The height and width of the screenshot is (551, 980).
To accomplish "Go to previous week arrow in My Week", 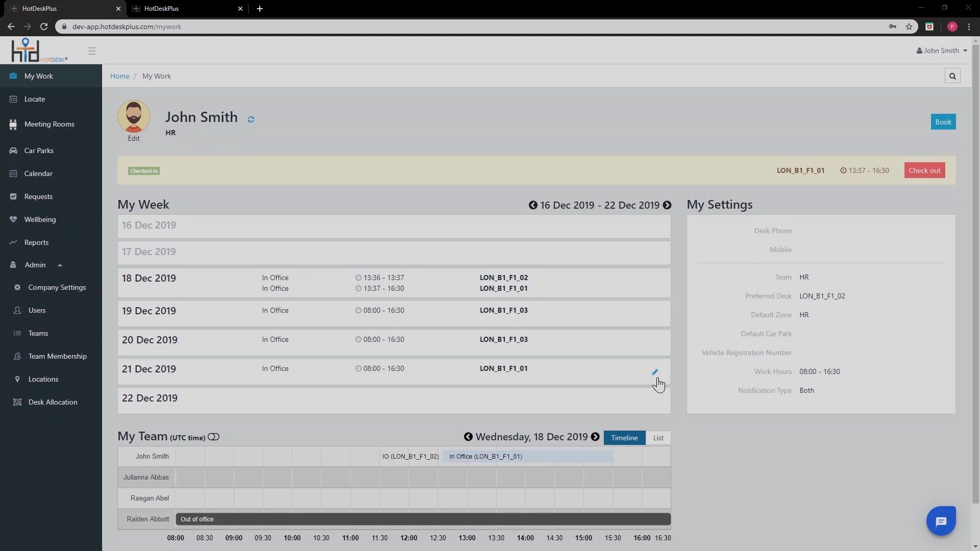I will tap(533, 205).
